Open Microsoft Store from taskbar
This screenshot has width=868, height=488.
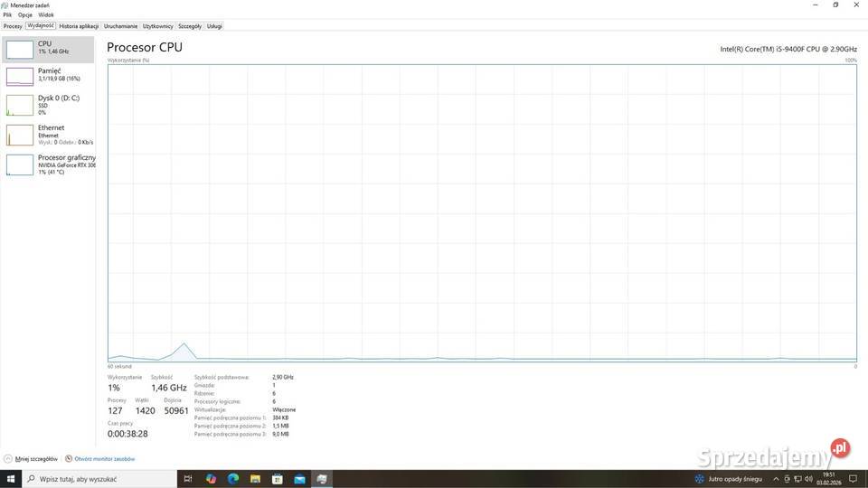pos(278,479)
